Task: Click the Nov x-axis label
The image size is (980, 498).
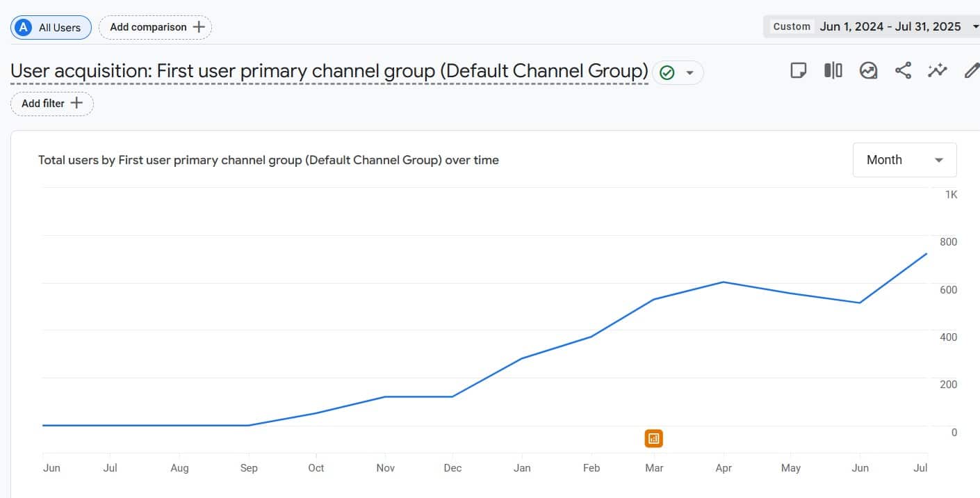Action: pos(386,468)
